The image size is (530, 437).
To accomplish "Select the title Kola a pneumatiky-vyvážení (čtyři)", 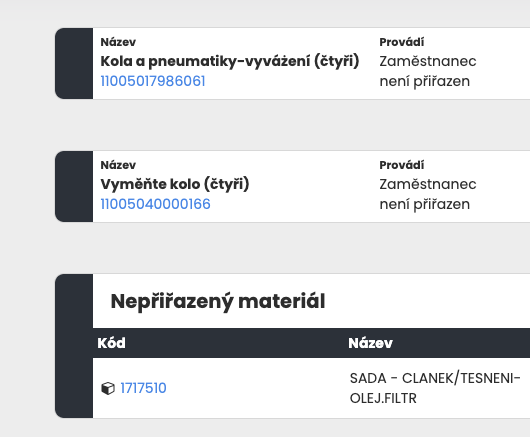I will point(230,62).
